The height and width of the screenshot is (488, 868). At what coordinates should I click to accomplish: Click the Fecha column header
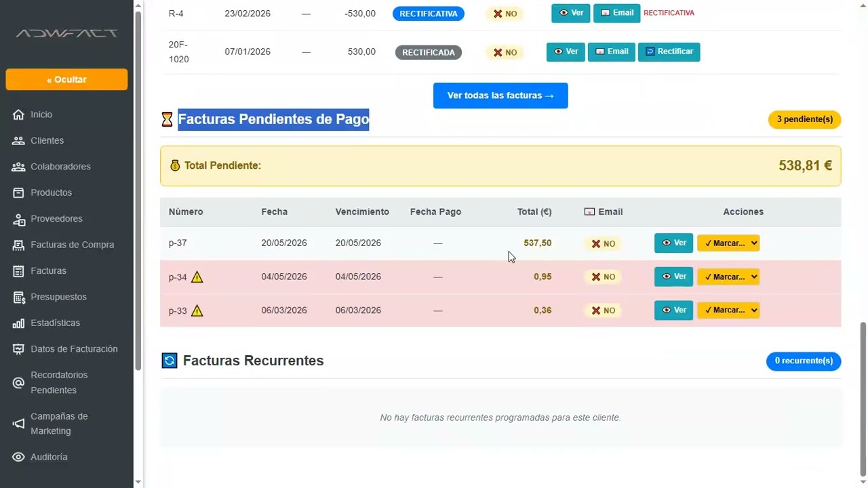(x=274, y=212)
